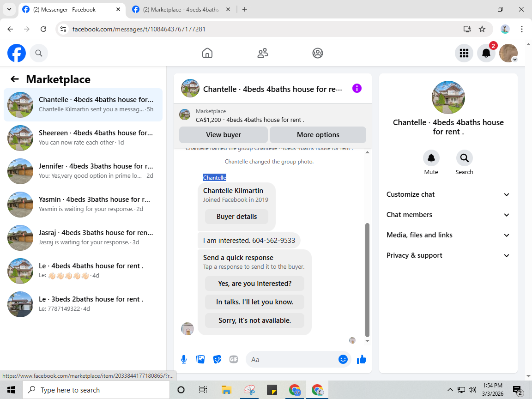This screenshot has width=532, height=399.
Task: Show hidden system tray icons
Action: click(x=450, y=390)
